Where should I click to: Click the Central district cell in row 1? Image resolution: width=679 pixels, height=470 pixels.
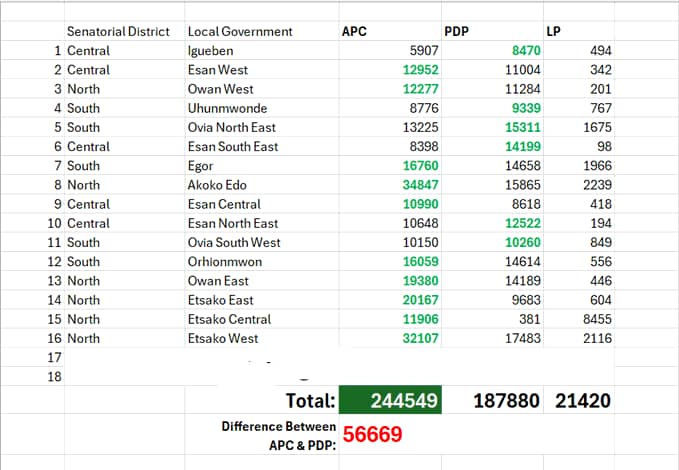[x=125, y=50]
